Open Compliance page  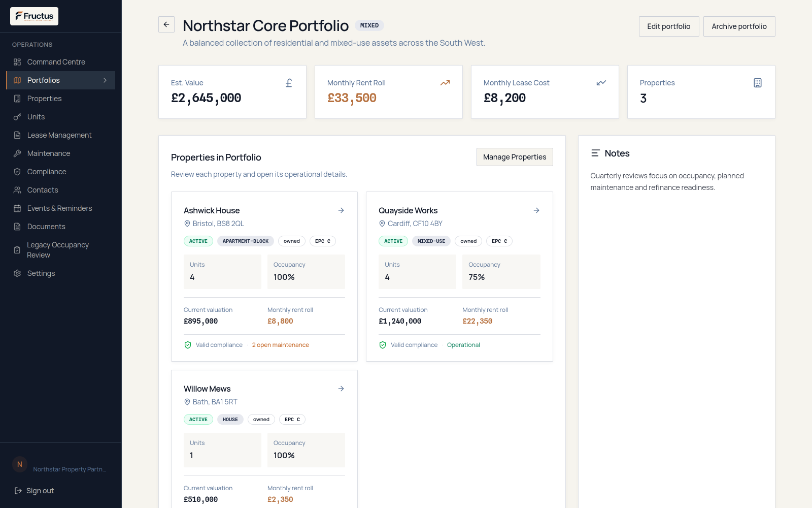pyautogui.click(x=61, y=172)
